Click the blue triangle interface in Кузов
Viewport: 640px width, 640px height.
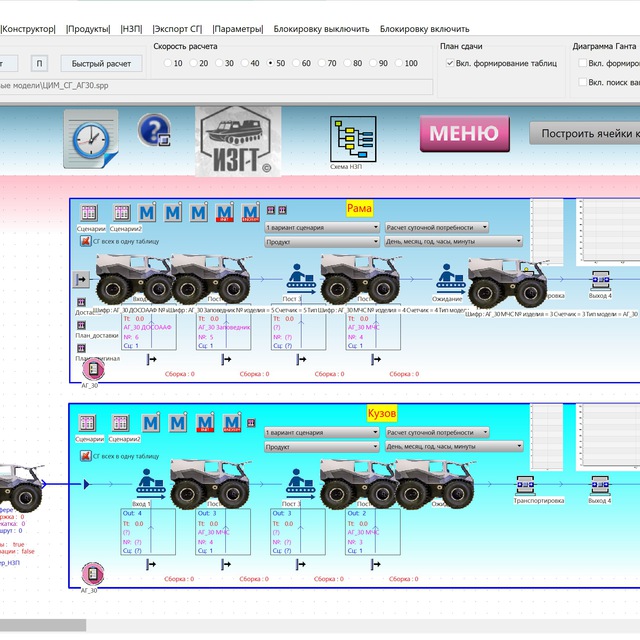click(87, 484)
